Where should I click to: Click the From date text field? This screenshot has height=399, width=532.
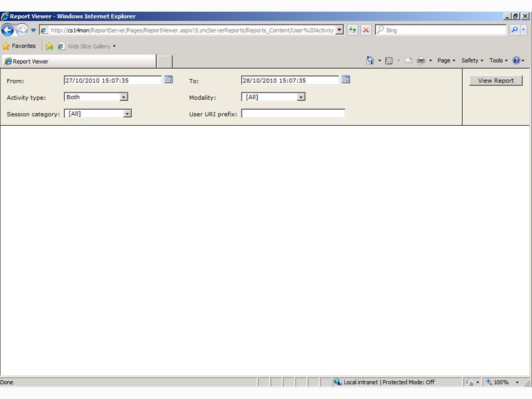coord(112,80)
